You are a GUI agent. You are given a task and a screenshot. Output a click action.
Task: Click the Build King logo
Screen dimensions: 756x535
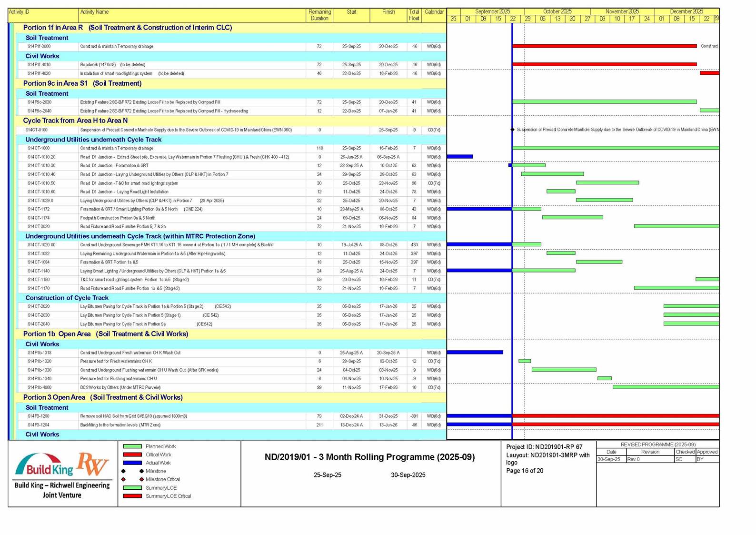44,465
